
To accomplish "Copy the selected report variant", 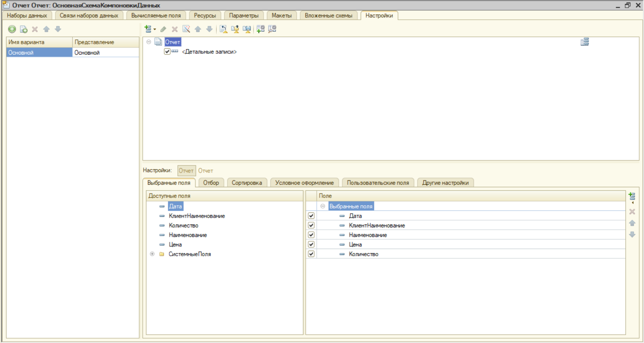I will (24, 29).
